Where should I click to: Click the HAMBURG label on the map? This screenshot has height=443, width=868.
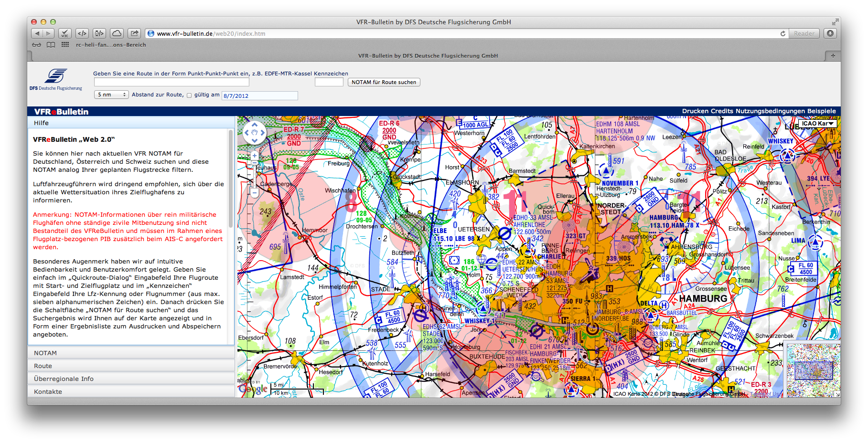point(703,298)
